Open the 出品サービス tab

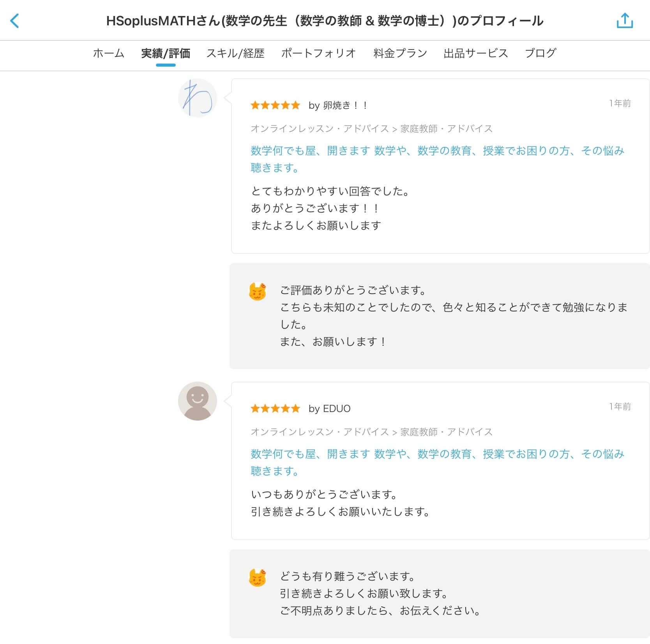pos(476,53)
